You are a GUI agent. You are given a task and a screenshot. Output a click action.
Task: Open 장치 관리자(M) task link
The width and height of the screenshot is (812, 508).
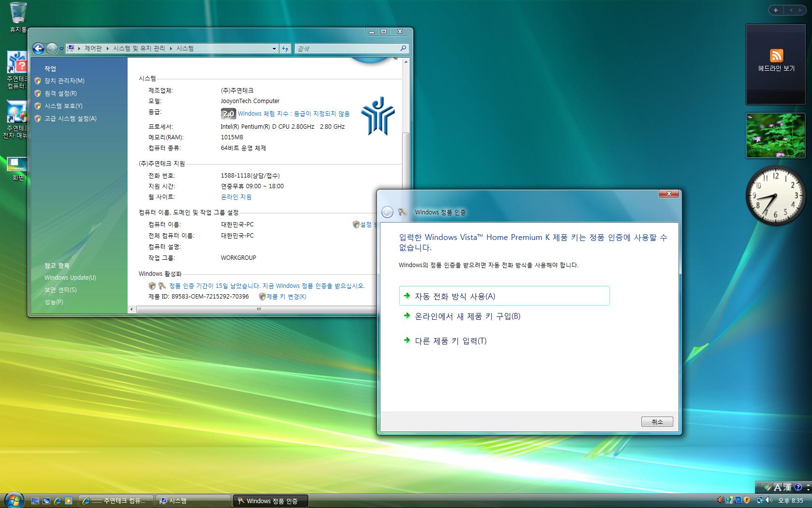coord(64,81)
